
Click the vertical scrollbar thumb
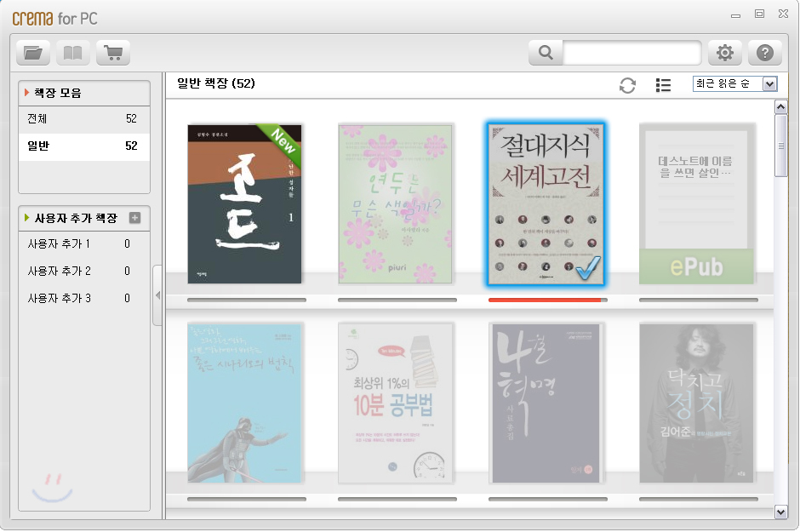tap(780, 146)
